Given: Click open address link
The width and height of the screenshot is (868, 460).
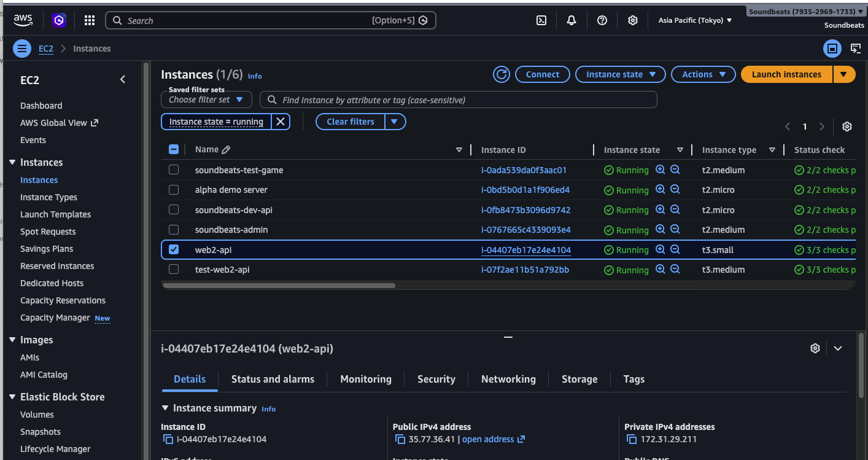Looking at the screenshot, I should click(494, 439).
